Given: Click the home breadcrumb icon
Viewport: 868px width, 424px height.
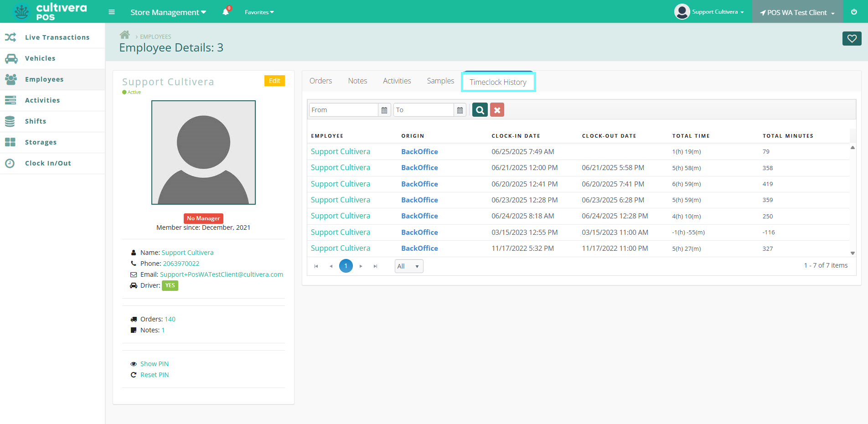Looking at the screenshot, I should [x=124, y=35].
